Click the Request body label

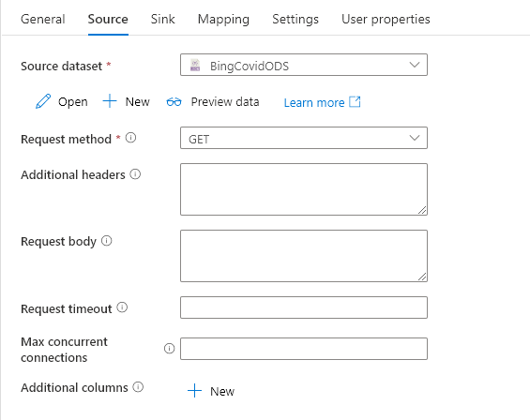(x=58, y=242)
